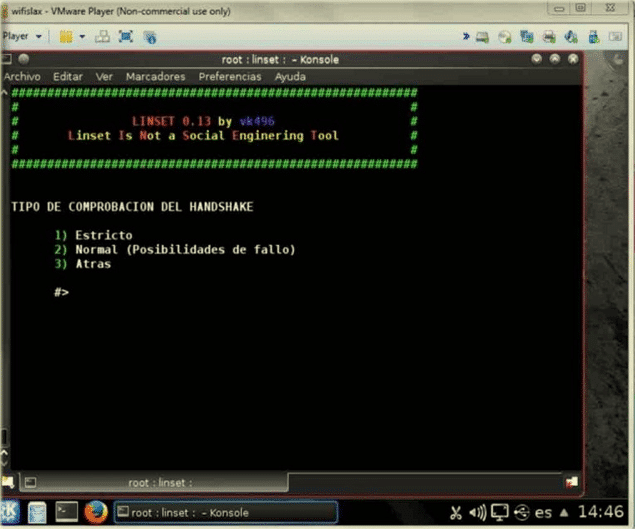Click the display settings tray icon

[x=499, y=513]
